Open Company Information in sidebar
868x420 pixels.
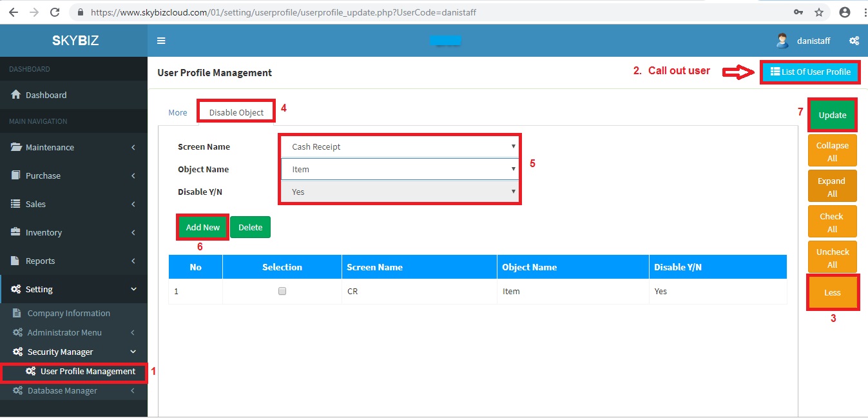click(x=68, y=313)
